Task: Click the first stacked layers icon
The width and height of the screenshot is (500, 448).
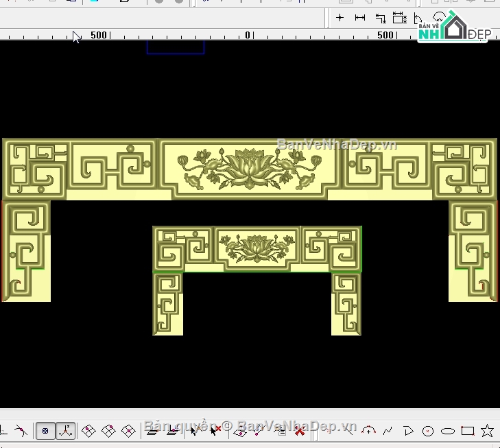Action: point(152,431)
